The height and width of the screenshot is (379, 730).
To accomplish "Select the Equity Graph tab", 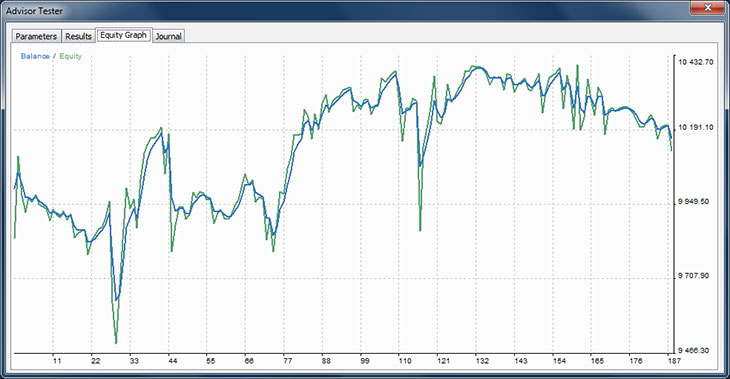I will (x=123, y=35).
